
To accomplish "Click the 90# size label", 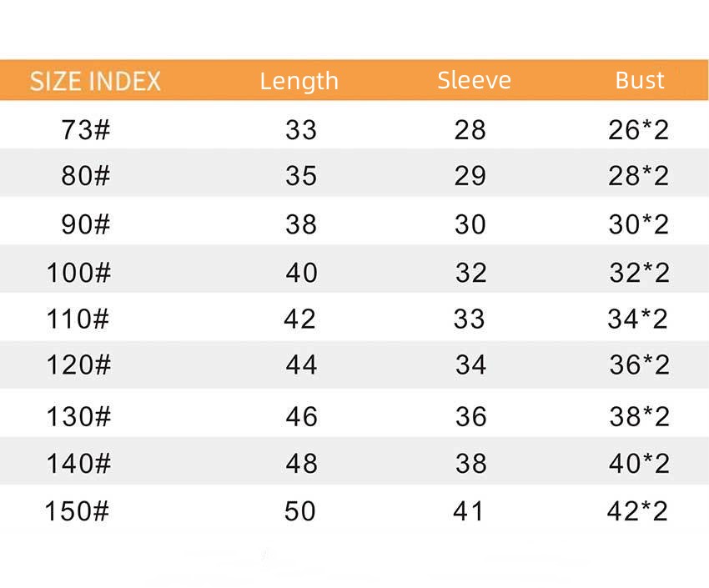I will click(85, 224).
